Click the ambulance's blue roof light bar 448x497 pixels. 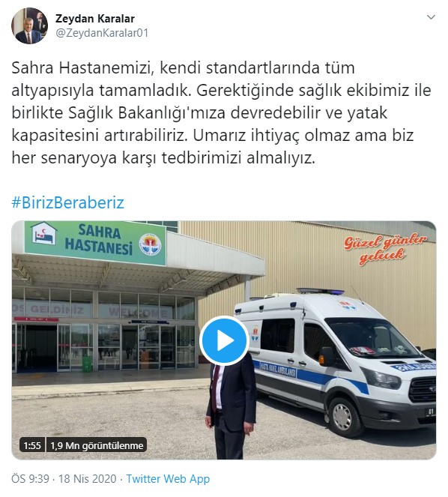coord(320,291)
